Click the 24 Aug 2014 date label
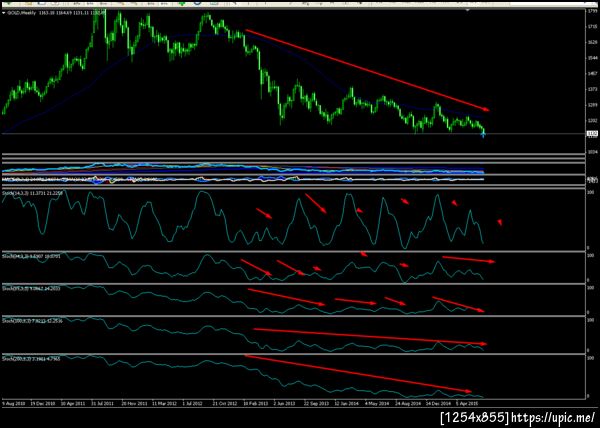Image resolution: width=600 pixels, height=428 pixels. (408, 404)
